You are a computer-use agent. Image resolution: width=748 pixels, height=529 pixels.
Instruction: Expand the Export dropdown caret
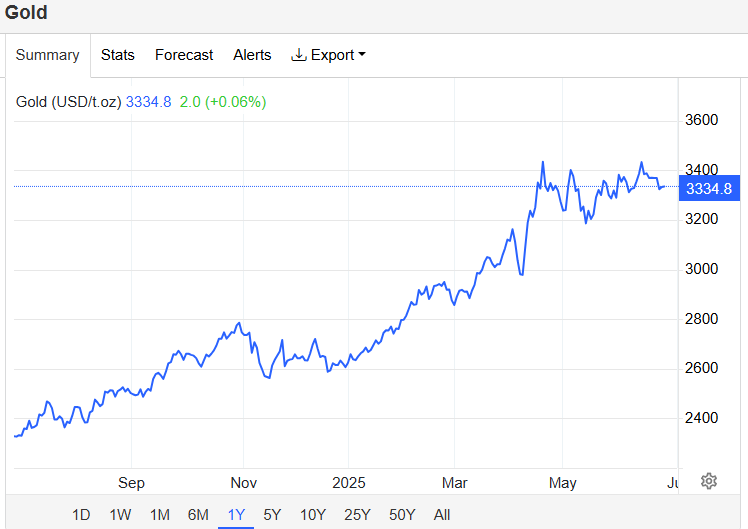pyautogui.click(x=362, y=54)
